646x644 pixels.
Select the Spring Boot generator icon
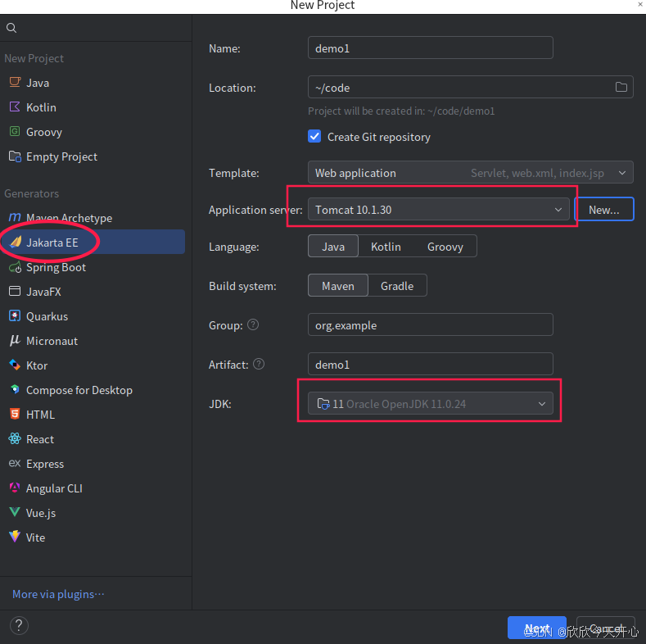[x=16, y=267]
